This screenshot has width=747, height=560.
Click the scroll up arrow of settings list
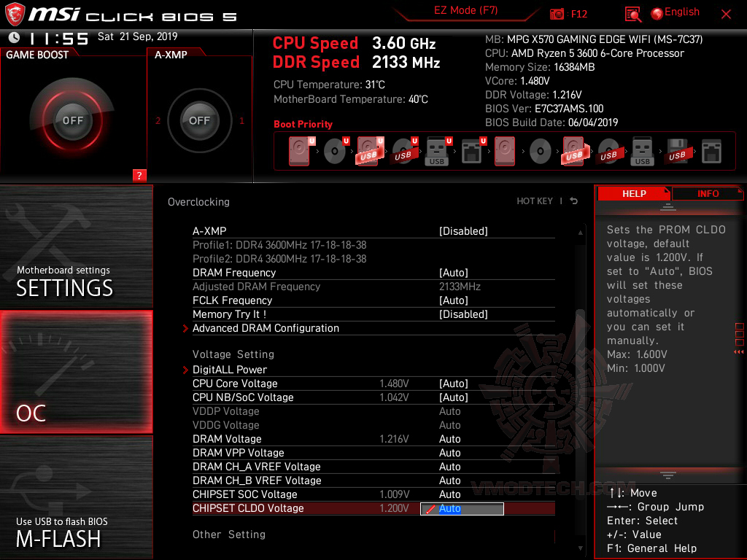(x=580, y=233)
